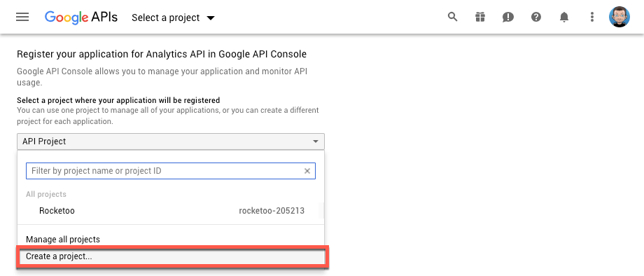Screen dimensions: 644x276
Task: Open the three-dot more options menu
Action: 591,17
